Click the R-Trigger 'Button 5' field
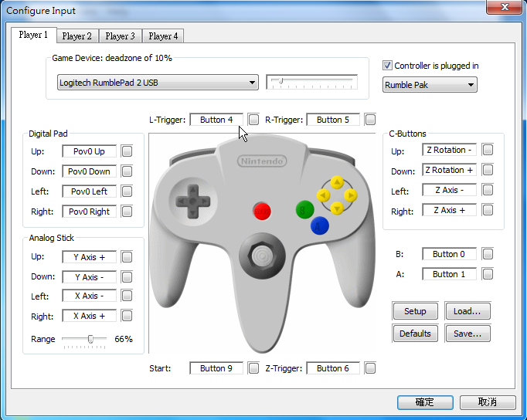 click(333, 120)
